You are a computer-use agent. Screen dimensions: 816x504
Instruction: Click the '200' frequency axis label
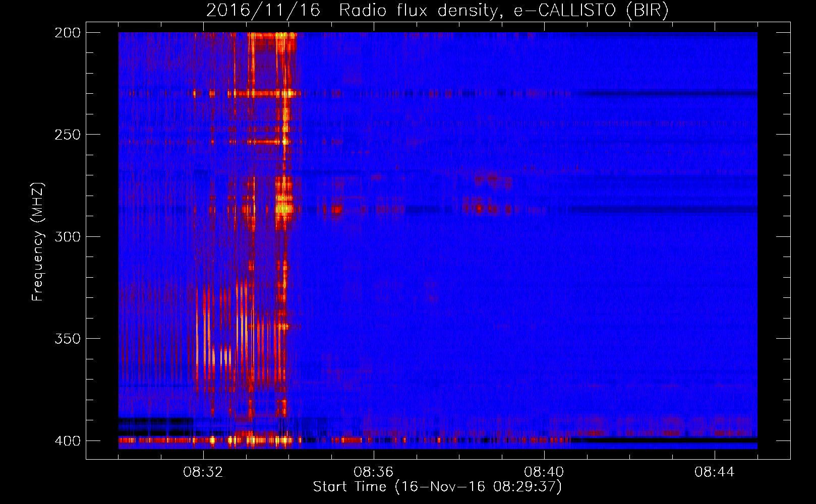click(68, 33)
